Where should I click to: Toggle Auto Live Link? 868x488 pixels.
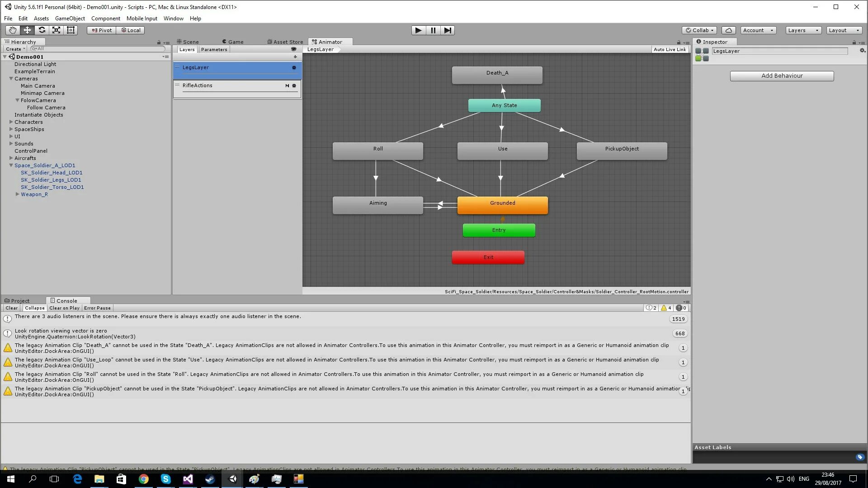[x=670, y=50]
